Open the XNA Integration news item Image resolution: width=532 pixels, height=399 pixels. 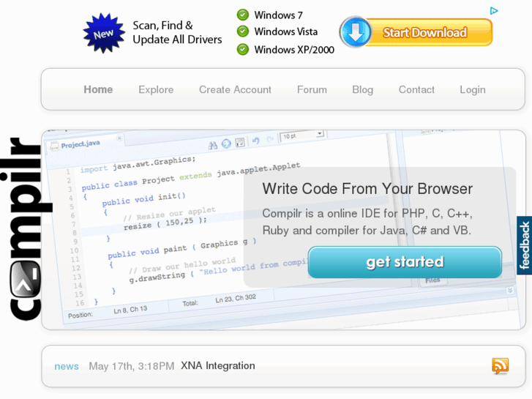(x=218, y=366)
